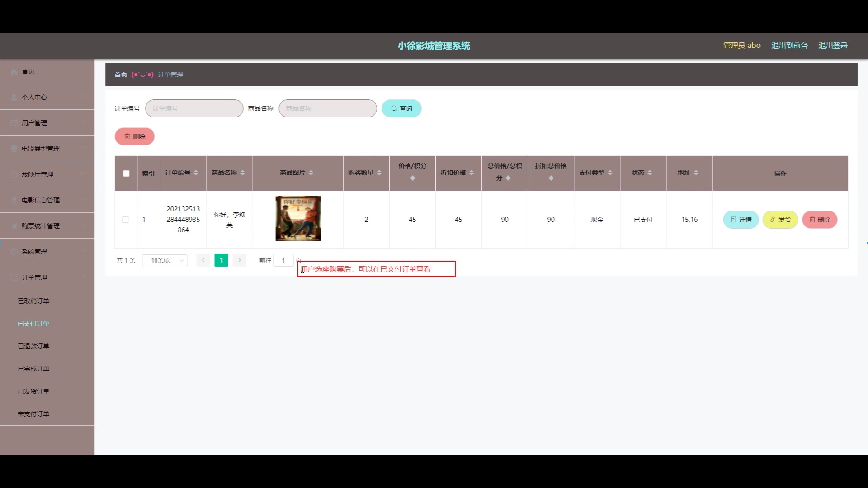
Task: Click next page arrow in pagination
Action: click(x=240, y=260)
